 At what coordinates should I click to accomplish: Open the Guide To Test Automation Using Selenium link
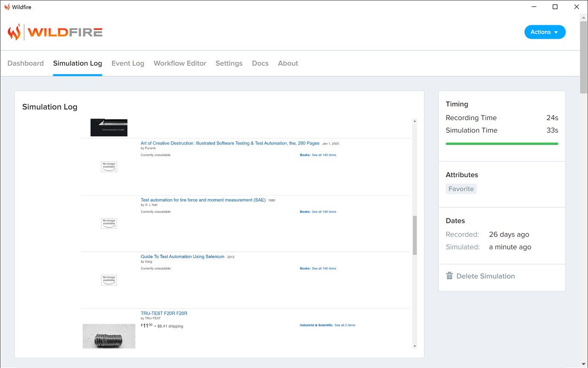click(x=182, y=257)
